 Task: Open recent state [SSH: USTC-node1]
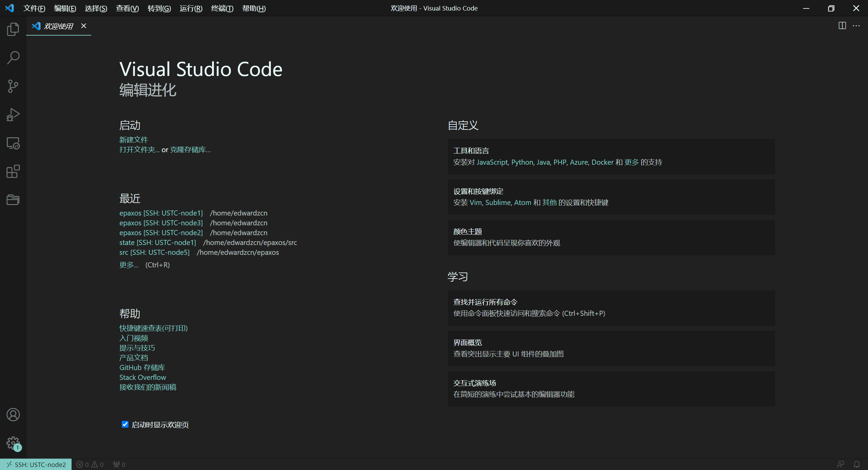pyautogui.click(x=158, y=242)
